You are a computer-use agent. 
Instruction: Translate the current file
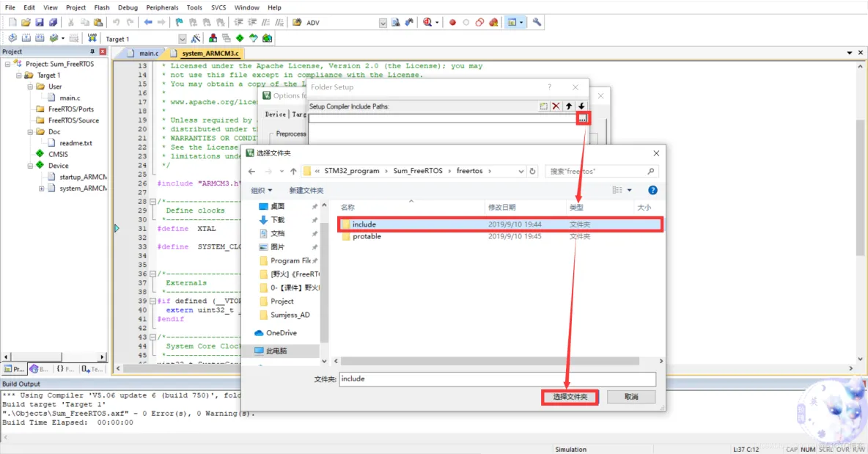pos(12,38)
